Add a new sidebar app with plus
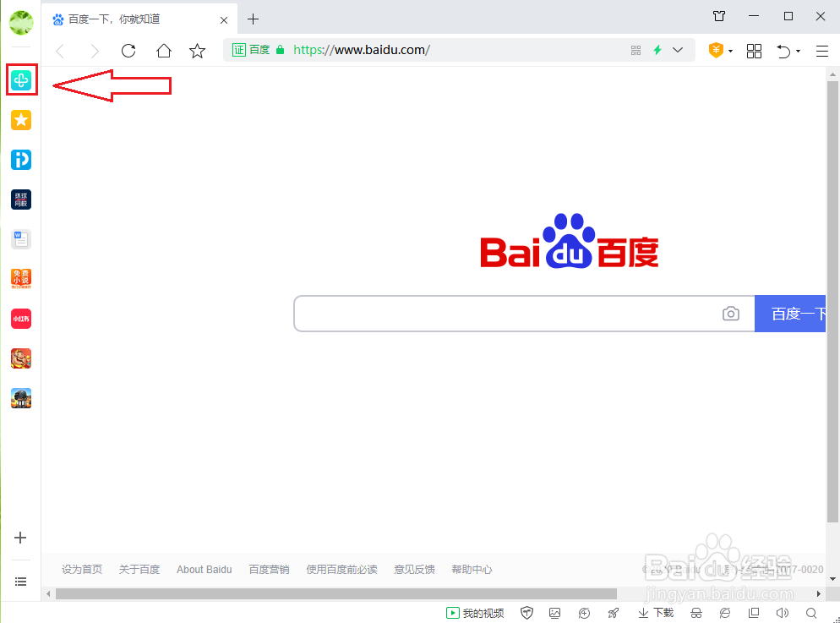 point(20,538)
